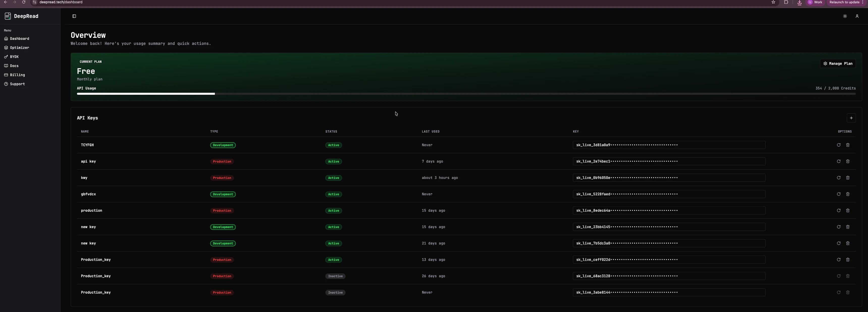The height and width of the screenshot is (312, 868).
Task: Select Support from the sidebar menu
Action: 17,84
